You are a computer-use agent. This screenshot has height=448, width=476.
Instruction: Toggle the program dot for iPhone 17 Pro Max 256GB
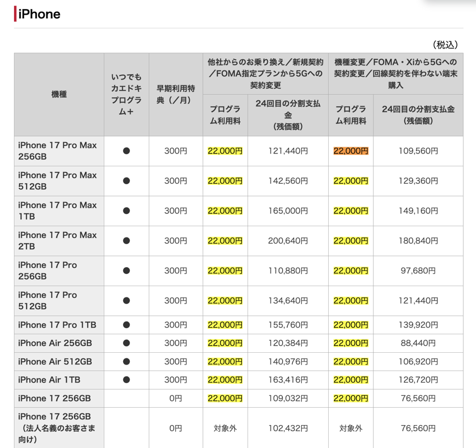[x=126, y=150]
